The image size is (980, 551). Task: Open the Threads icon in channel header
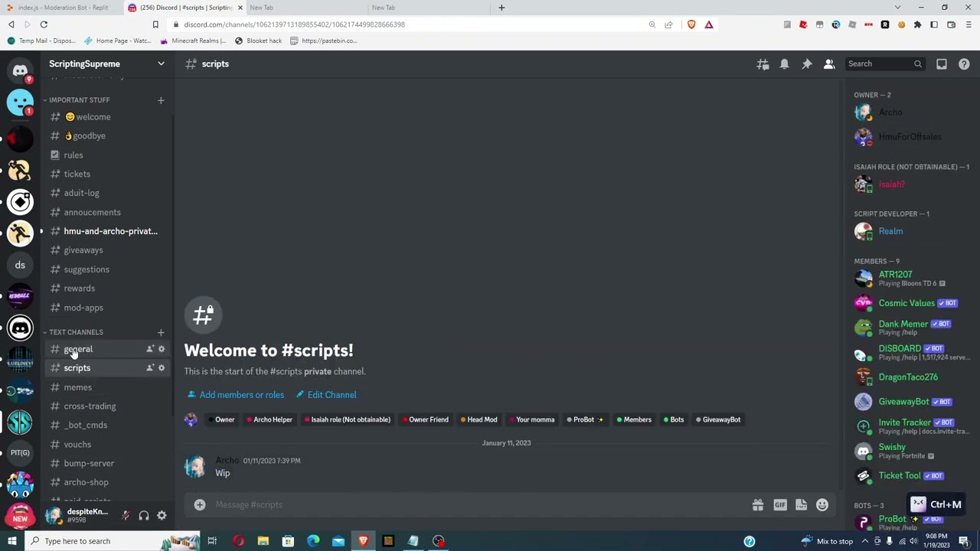pos(763,64)
